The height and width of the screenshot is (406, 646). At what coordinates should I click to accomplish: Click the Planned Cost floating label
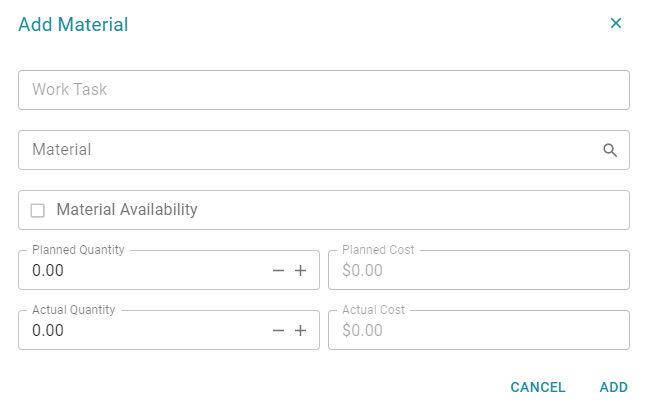pyautogui.click(x=378, y=250)
